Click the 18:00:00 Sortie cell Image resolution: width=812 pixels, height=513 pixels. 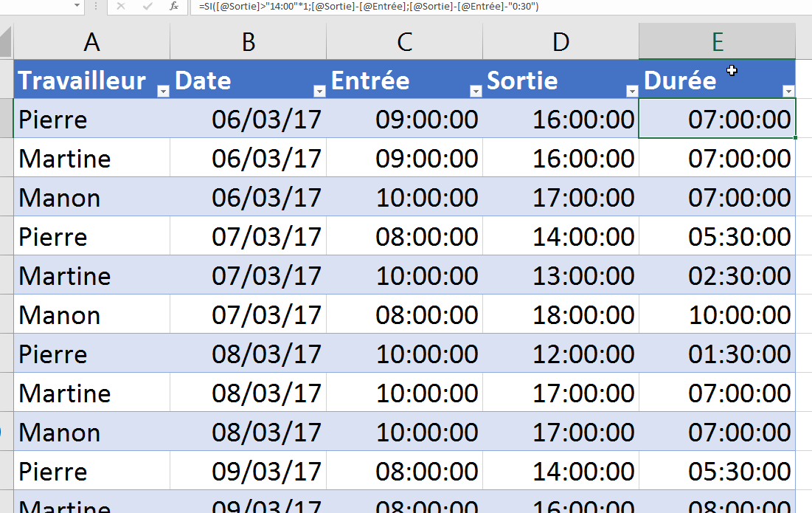(x=561, y=315)
